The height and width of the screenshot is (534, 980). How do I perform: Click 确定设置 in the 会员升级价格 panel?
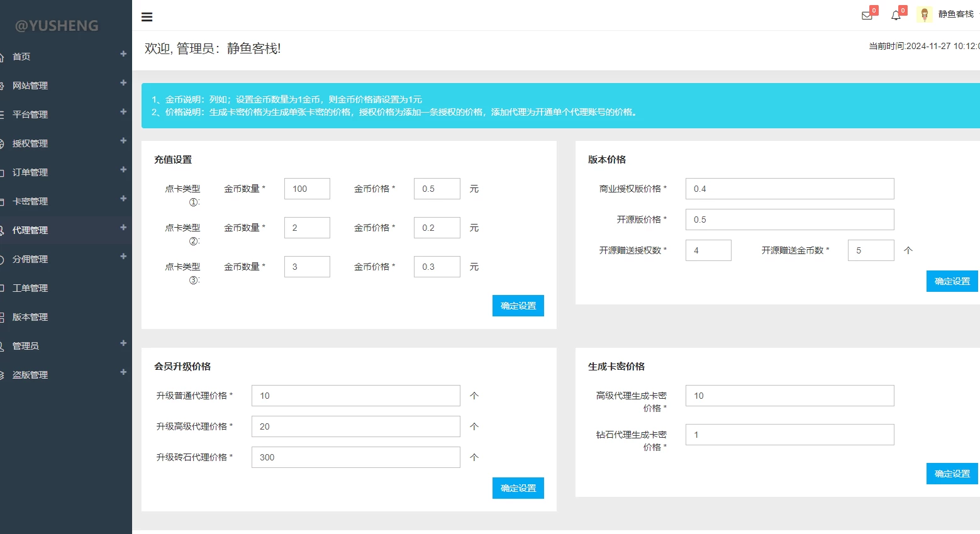coord(518,488)
